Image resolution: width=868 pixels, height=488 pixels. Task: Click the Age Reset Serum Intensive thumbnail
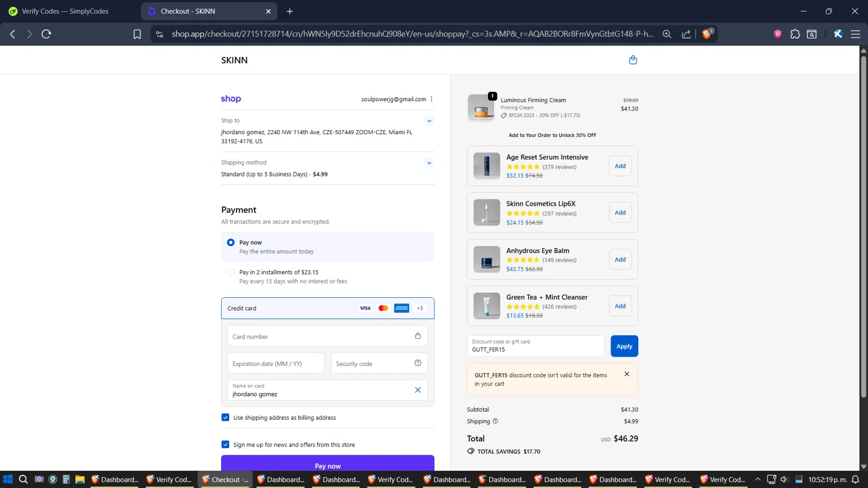pos(487,166)
